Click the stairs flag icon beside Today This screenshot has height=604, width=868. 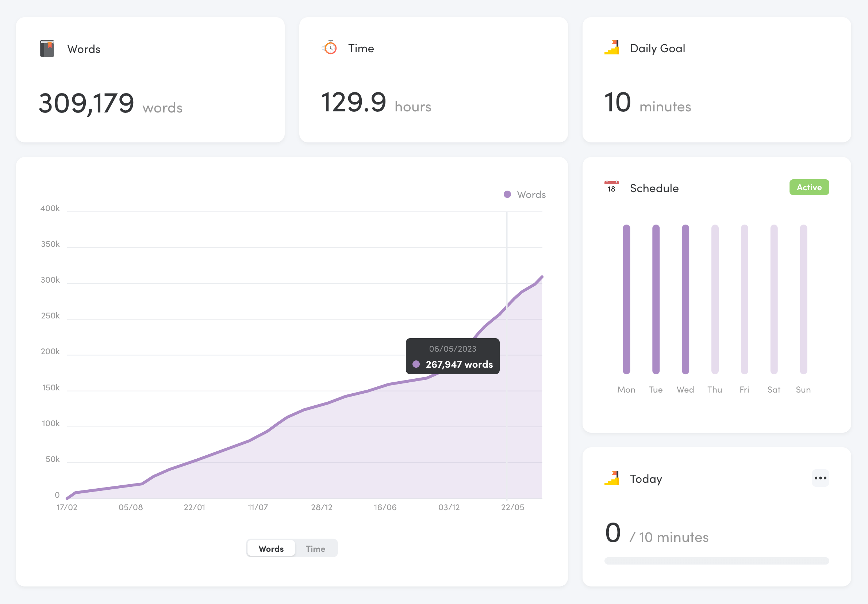click(x=612, y=478)
